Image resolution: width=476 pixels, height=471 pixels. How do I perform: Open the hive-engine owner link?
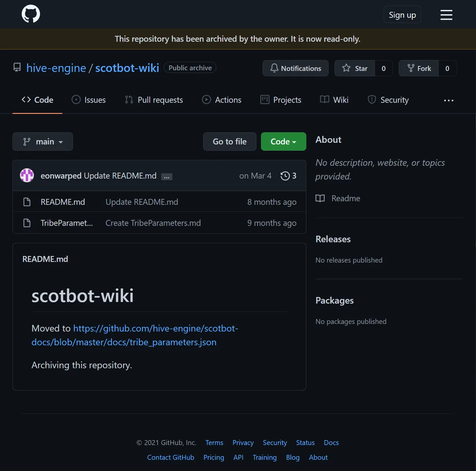click(x=56, y=68)
